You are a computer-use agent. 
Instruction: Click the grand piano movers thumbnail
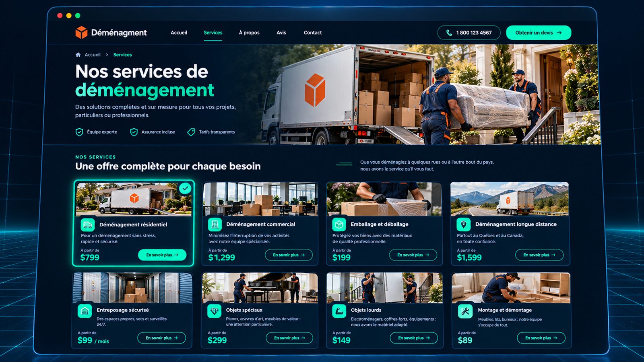260,288
